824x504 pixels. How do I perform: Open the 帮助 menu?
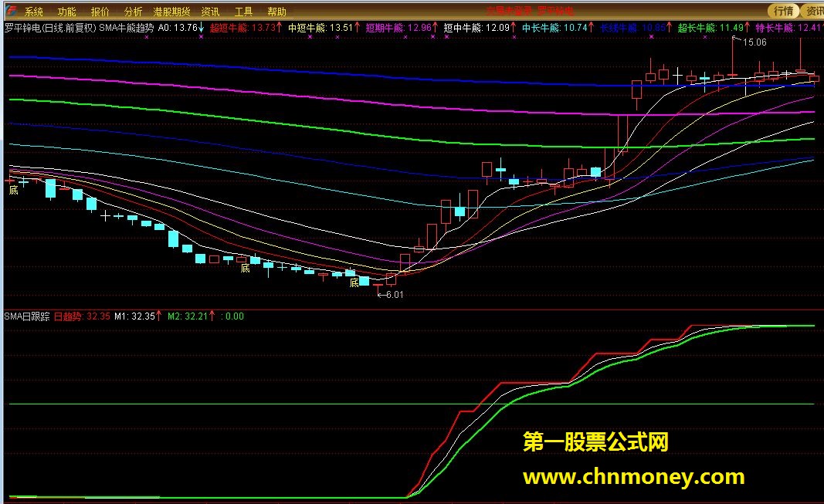click(x=276, y=11)
